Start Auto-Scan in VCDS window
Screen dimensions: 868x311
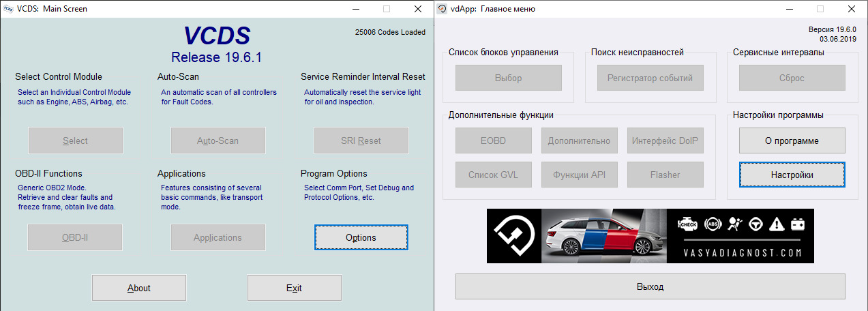218,140
